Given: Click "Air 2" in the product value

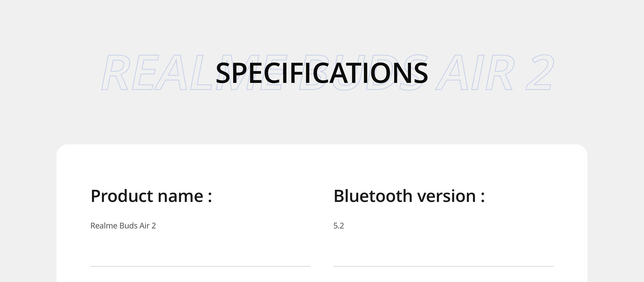Looking at the screenshot, I should (x=148, y=226).
